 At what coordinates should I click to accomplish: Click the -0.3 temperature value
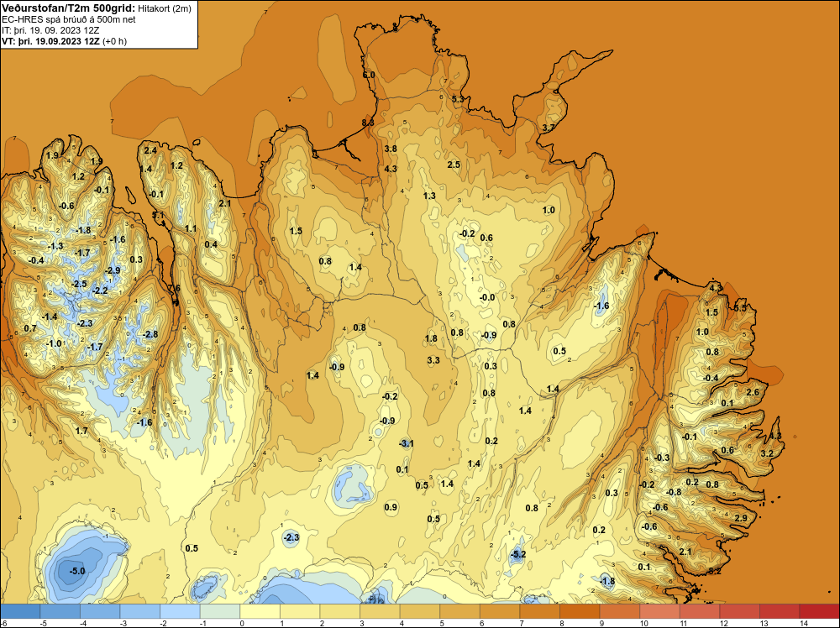click(662, 458)
